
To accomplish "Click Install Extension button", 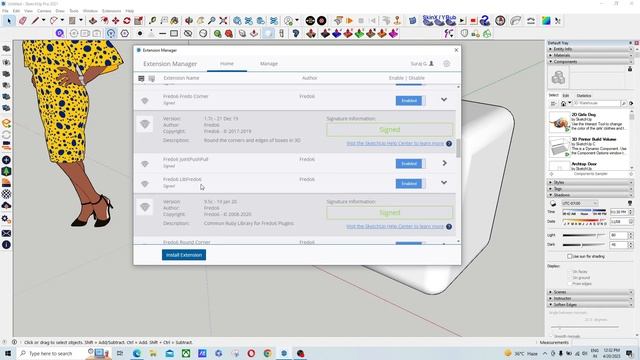I will pos(184,255).
